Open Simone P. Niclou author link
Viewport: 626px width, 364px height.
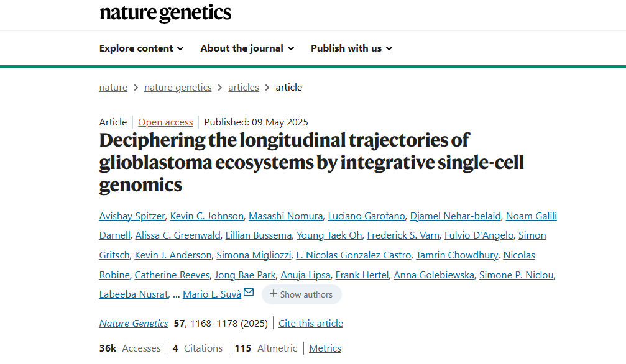[517, 275]
